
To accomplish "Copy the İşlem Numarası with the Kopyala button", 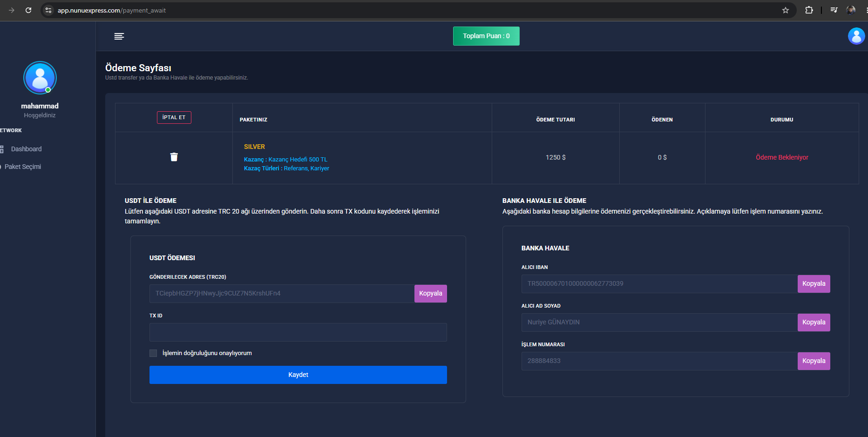I will tap(814, 361).
